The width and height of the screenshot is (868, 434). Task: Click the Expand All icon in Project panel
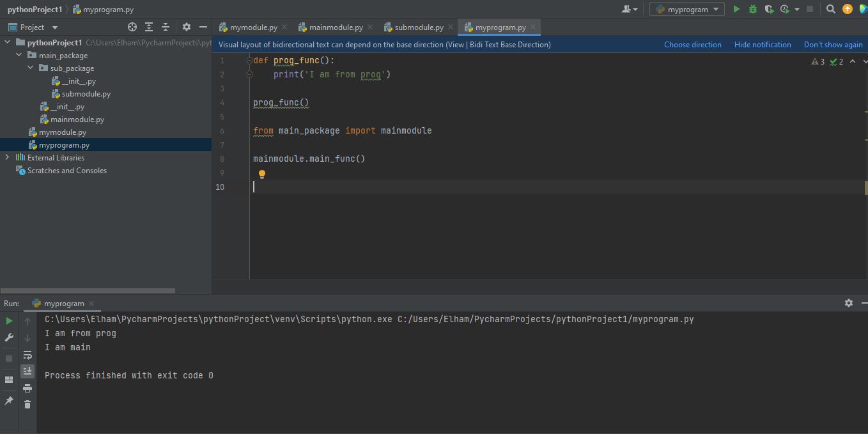(149, 27)
